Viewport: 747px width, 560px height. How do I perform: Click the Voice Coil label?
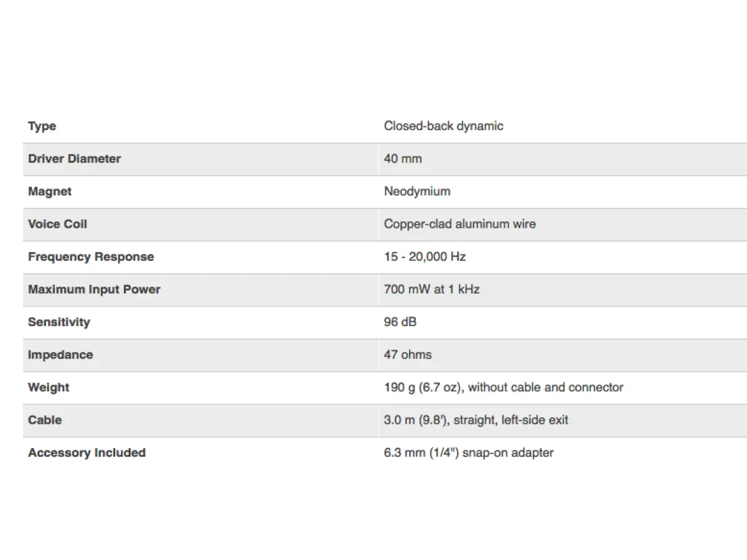click(x=57, y=224)
